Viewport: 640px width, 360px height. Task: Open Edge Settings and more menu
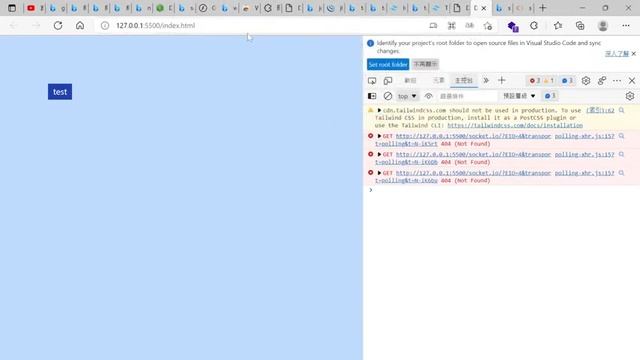click(x=626, y=26)
